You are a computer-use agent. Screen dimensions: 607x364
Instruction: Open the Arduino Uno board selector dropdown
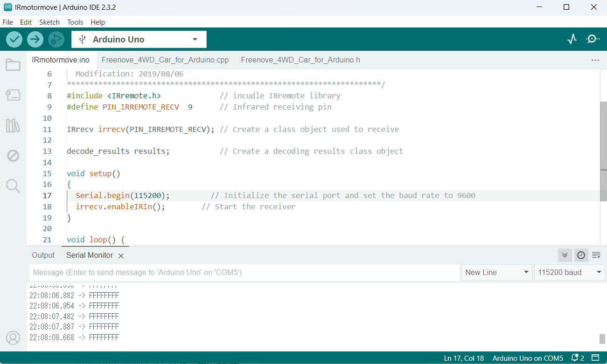pyautogui.click(x=139, y=40)
